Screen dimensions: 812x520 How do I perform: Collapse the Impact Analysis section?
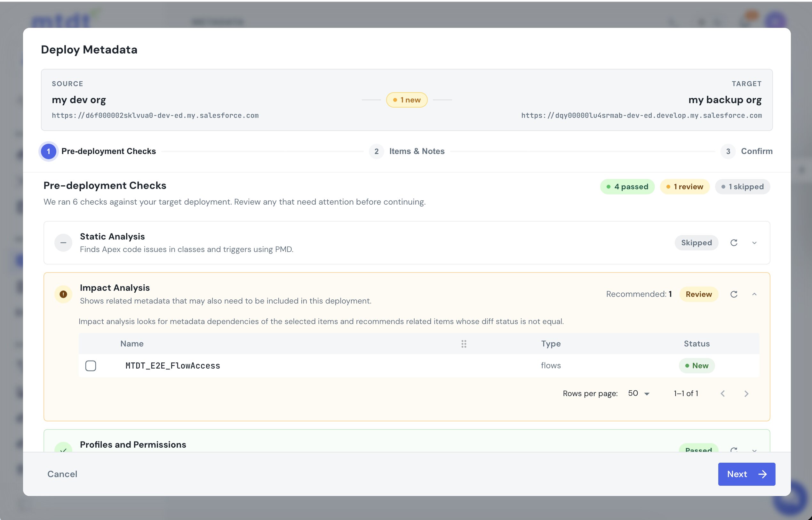[754, 294]
